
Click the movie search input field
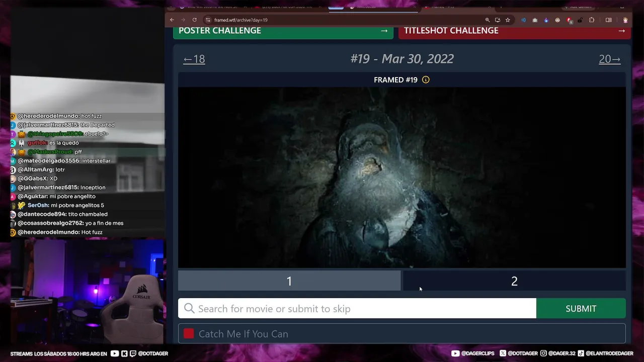tap(357, 309)
